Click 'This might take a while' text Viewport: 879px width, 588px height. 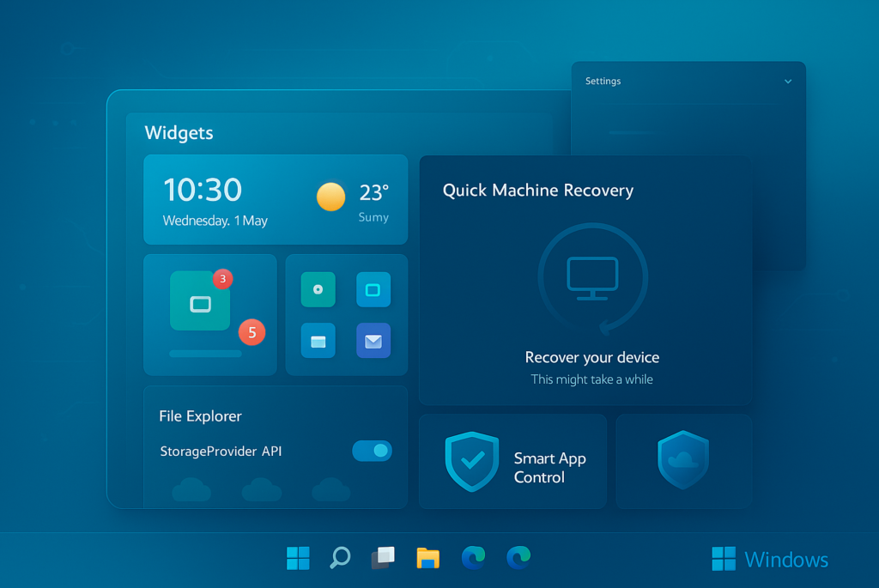[x=592, y=379]
